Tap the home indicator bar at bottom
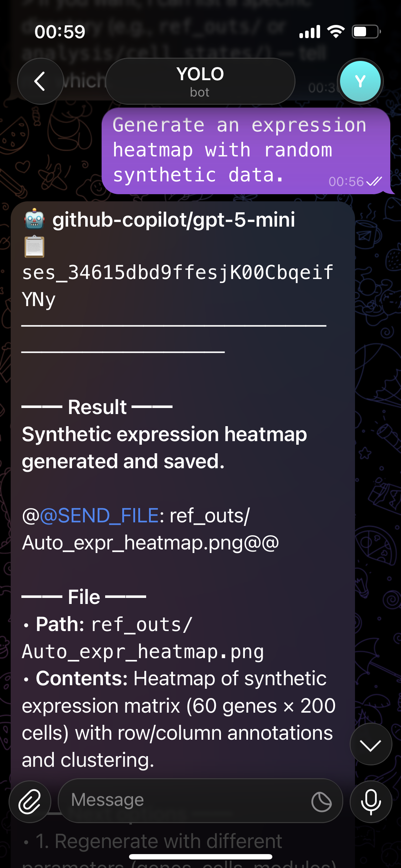Screen dimensions: 401x868 click(200, 857)
